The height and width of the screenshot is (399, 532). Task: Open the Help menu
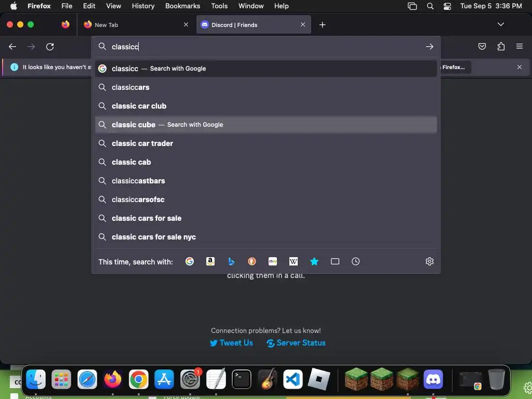tap(281, 6)
